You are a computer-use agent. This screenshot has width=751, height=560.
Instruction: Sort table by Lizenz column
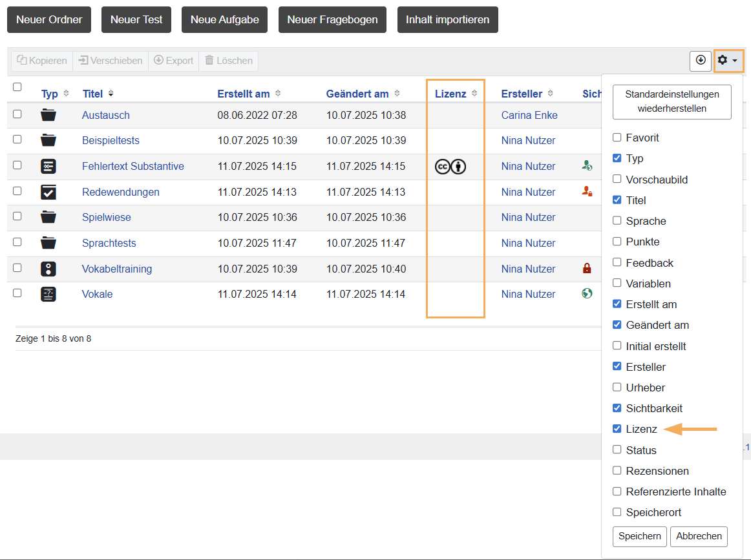pos(450,94)
